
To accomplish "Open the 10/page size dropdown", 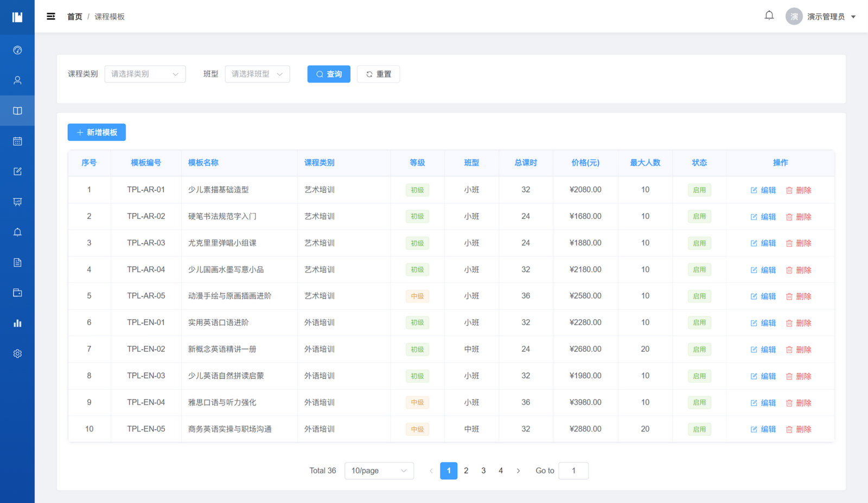I will tap(379, 470).
